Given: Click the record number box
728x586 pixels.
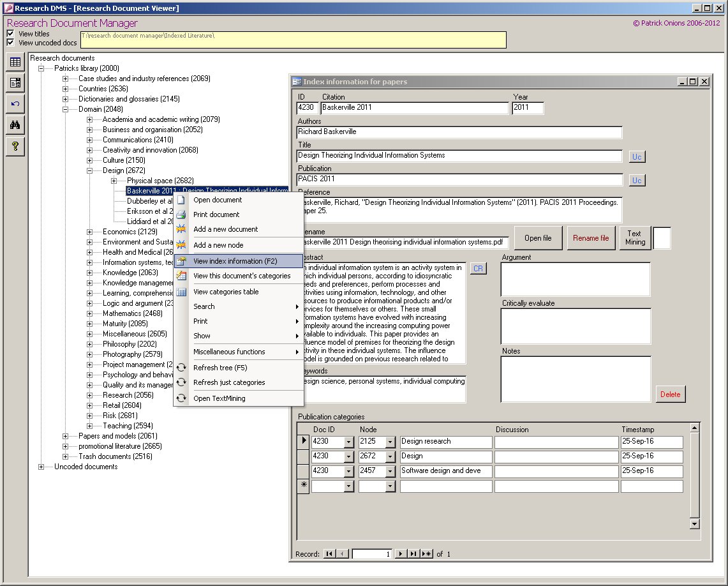Looking at the screenshot, I should tap(372, 553).
